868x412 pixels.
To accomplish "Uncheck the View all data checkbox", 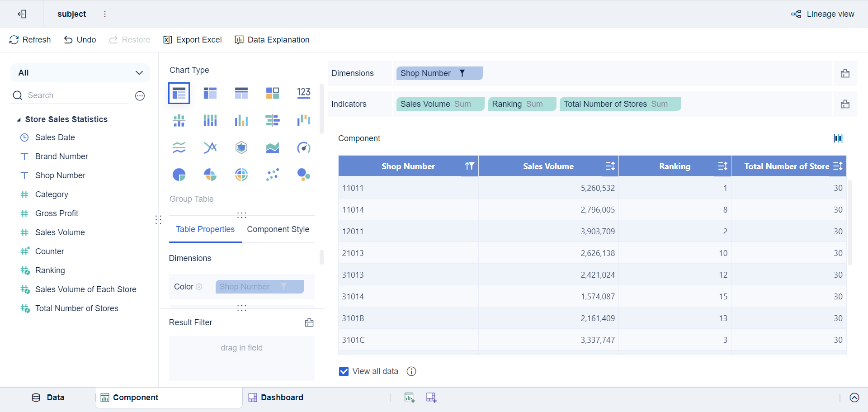I will pyautogui.click(x=344, y=371).
